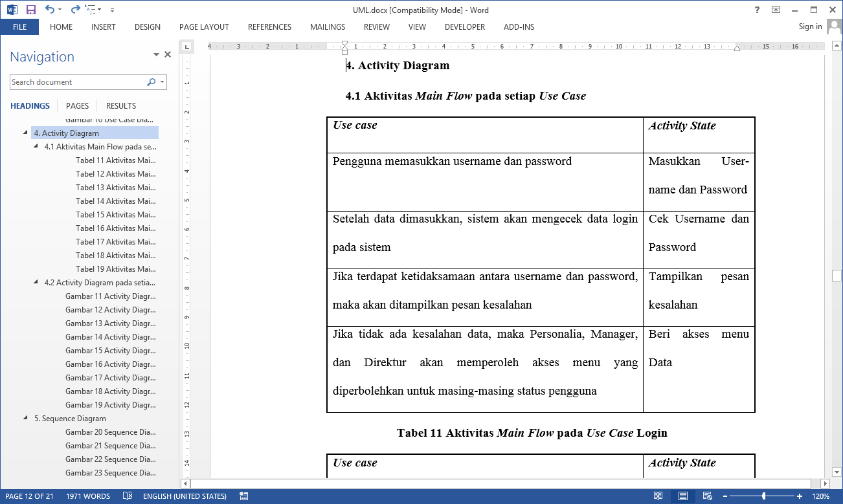This screenshot has width=843, height=504.
Task: Close the Navigation pane
Action: (168, 55)
